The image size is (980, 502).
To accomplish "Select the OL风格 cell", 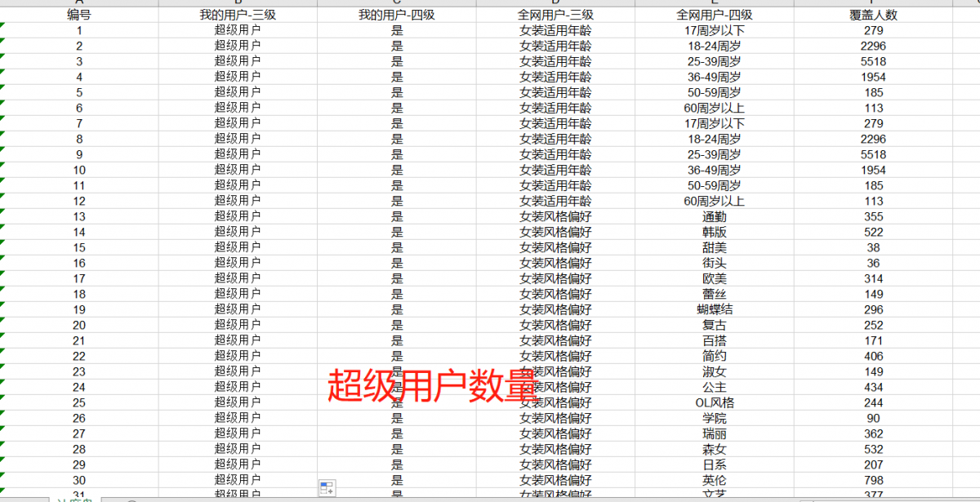I will tap(715, 402).
